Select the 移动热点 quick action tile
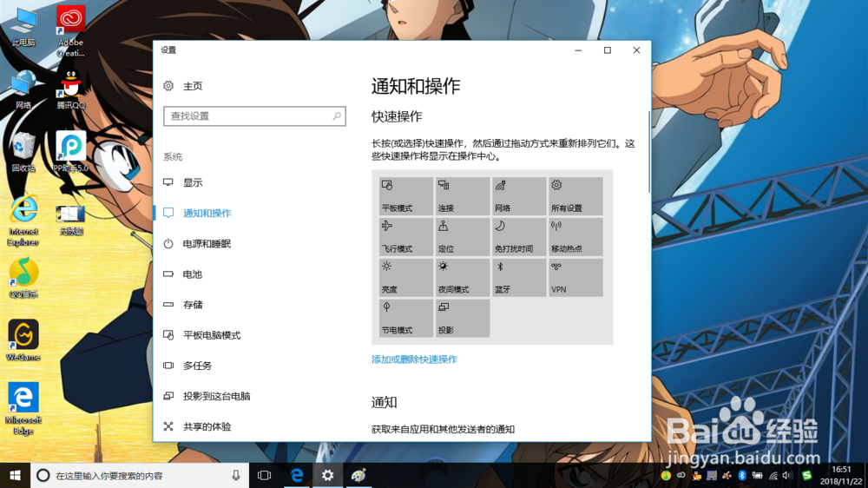The image size is (868, 488). [x=575, y=236]
